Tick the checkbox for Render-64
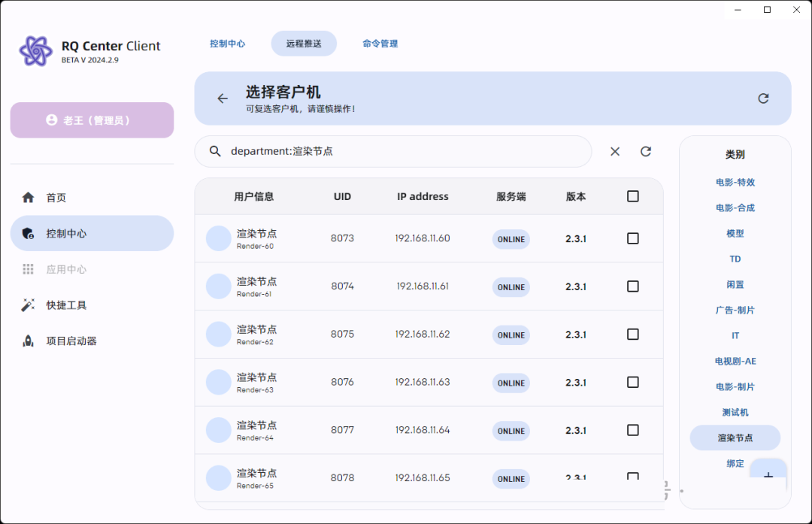The width and height of the screenshot is (812, 524). point(633,430)
